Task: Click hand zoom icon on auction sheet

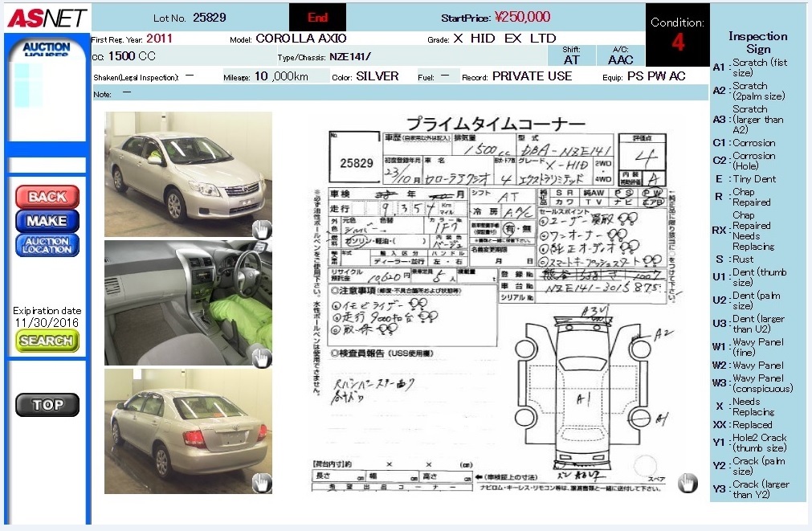Action: [x=688, y=482]
